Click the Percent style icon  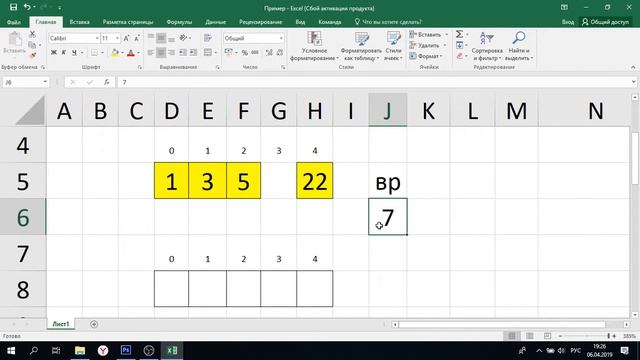[244, 52]
